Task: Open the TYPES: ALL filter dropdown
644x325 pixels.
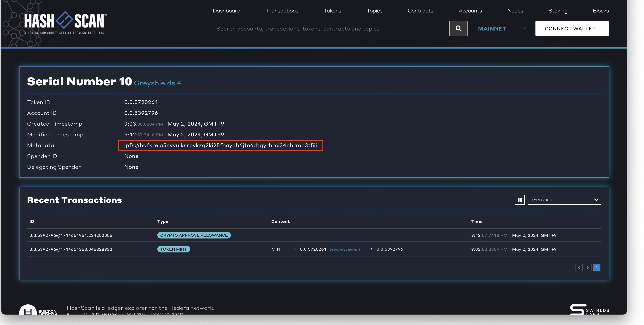Action: click(564, 200)
